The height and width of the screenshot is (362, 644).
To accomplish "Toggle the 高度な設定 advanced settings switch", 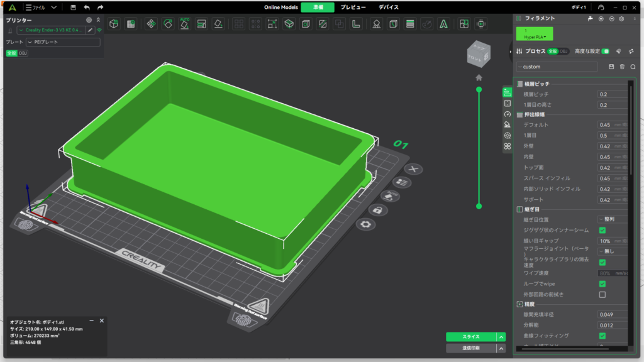I will (x=605, y=51).
